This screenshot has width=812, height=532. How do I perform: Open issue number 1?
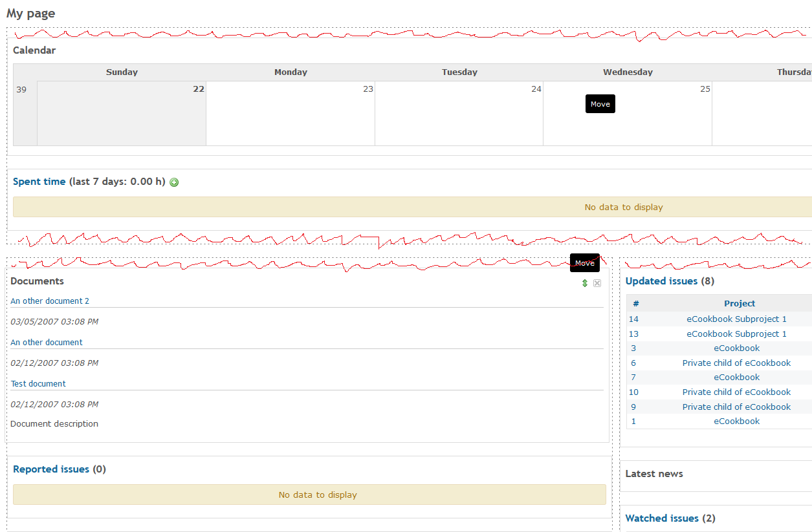point(633,421)
